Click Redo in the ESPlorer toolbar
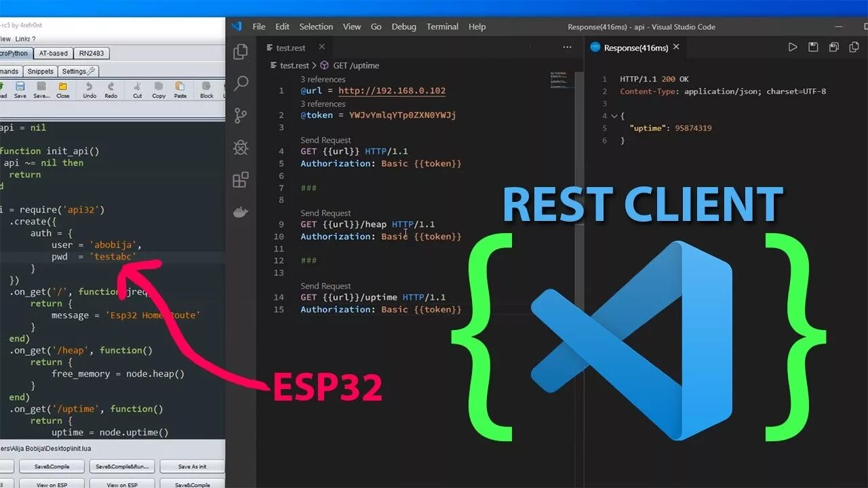The image size is (868, 488). tap(111, 89)
